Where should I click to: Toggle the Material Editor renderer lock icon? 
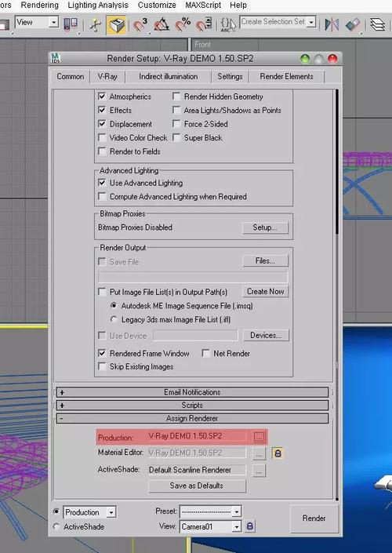click(278, 453)
